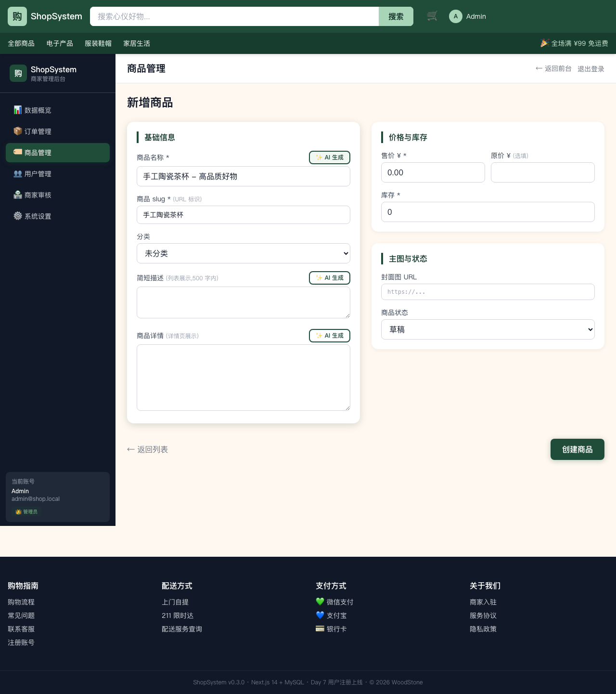This screenshot has width=616, height=694.
Task: Click the 封面图 URL input
Action: 488,292
